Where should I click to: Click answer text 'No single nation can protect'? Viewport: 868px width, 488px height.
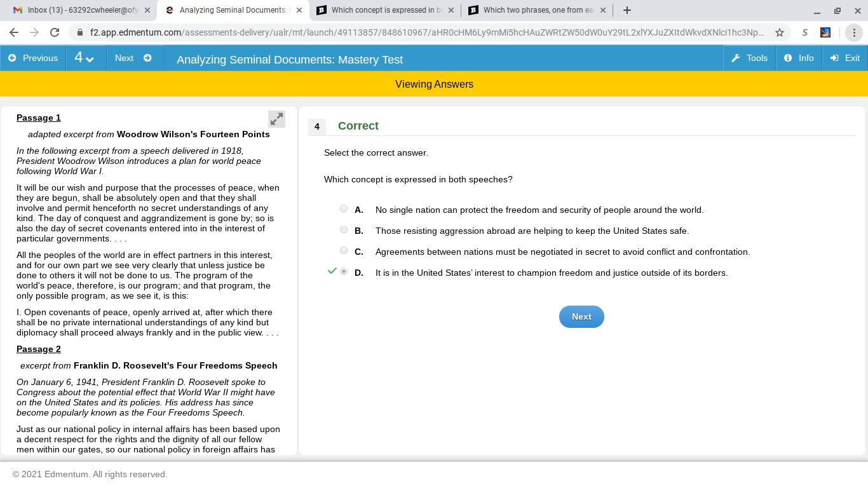[539, 210]
